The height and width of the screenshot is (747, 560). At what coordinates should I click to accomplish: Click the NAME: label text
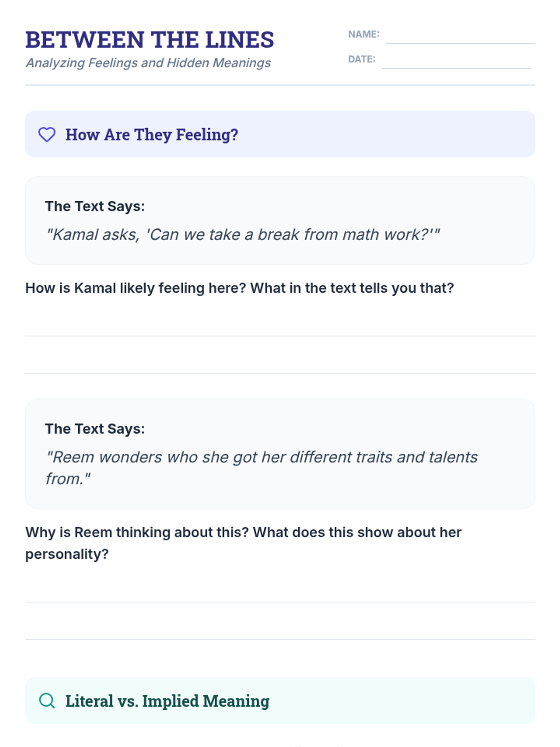(x=364, y=34)
